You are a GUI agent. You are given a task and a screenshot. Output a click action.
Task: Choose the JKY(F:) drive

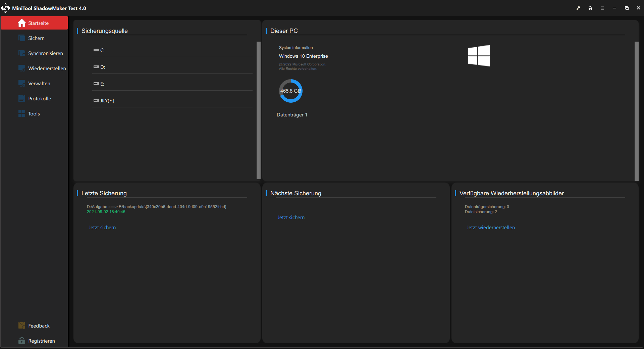click(172, 101)
